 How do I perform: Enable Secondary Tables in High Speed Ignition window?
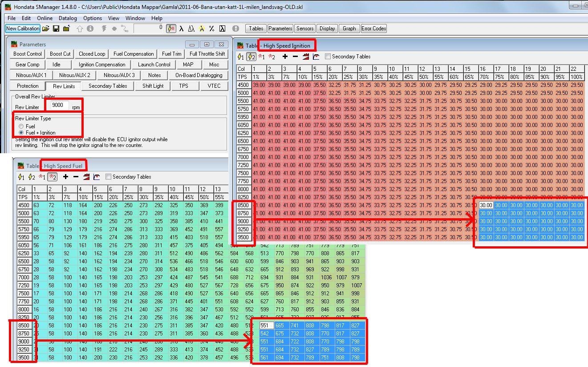(x=328, y=57)
